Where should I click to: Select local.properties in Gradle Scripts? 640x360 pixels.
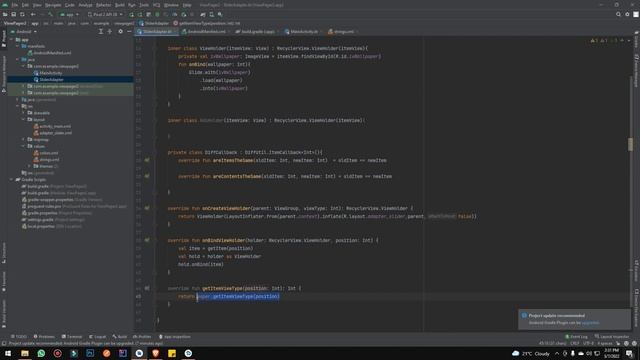tap(51, 226)
